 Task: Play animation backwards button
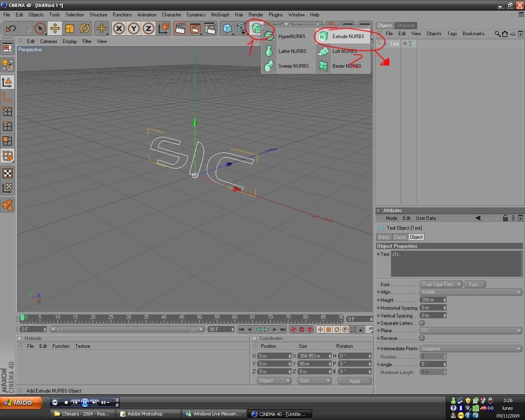pyautogui.click(x=258, y=329)
